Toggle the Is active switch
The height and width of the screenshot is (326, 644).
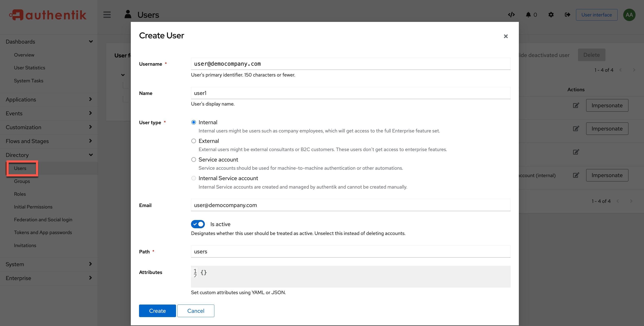[198, 224]
